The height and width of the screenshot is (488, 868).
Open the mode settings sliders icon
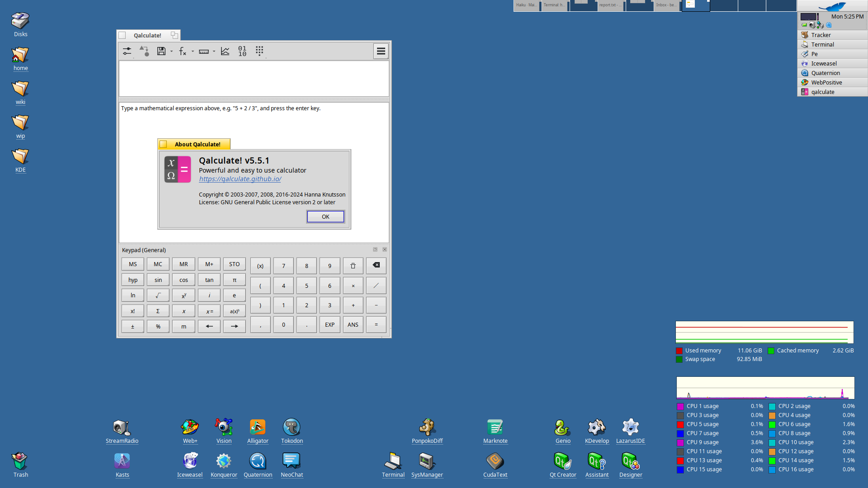(x=127, y=51)
